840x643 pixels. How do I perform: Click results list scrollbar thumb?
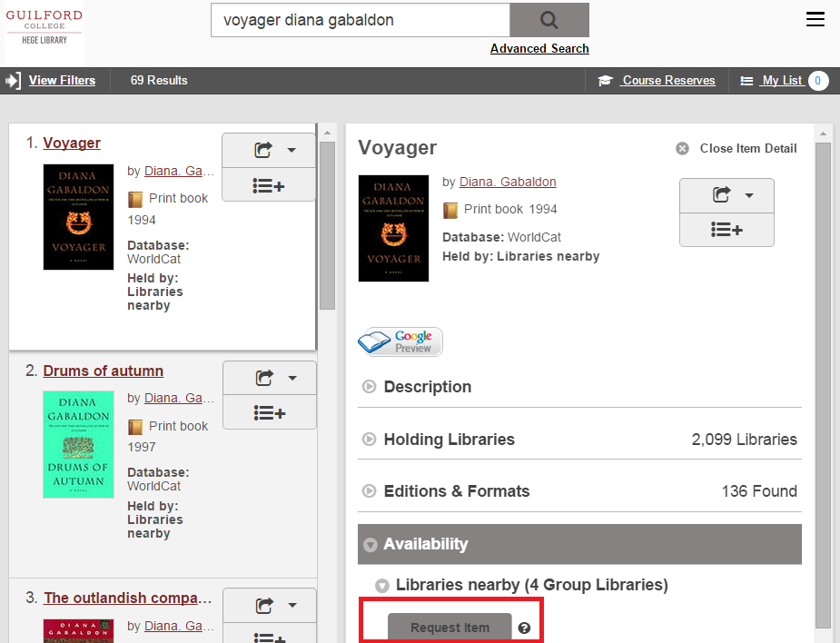[327, 225]
